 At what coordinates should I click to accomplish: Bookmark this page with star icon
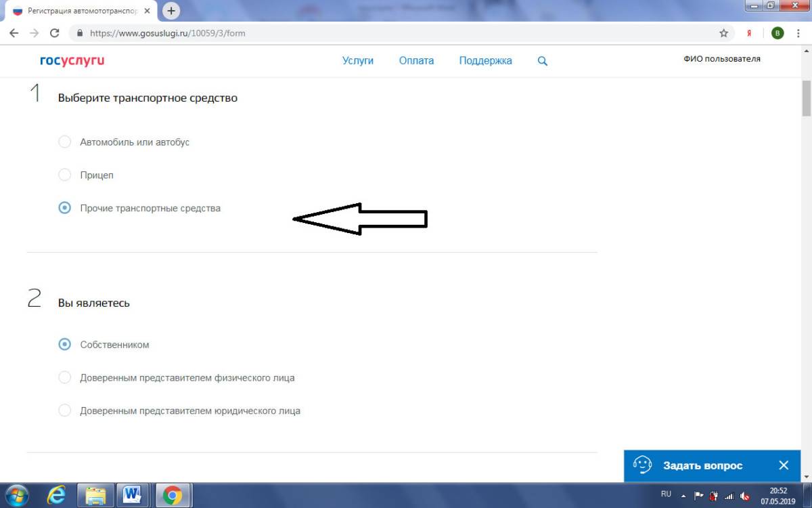pos(723,33)
